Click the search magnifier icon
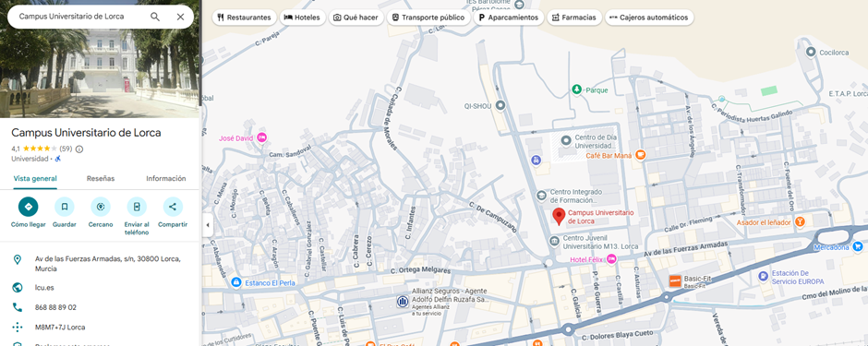This screenshot has width=868, height=346. click(155, 17)
